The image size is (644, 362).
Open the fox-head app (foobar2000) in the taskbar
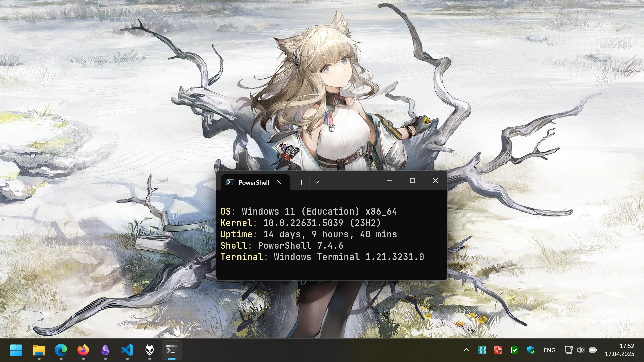coord(150,350)
